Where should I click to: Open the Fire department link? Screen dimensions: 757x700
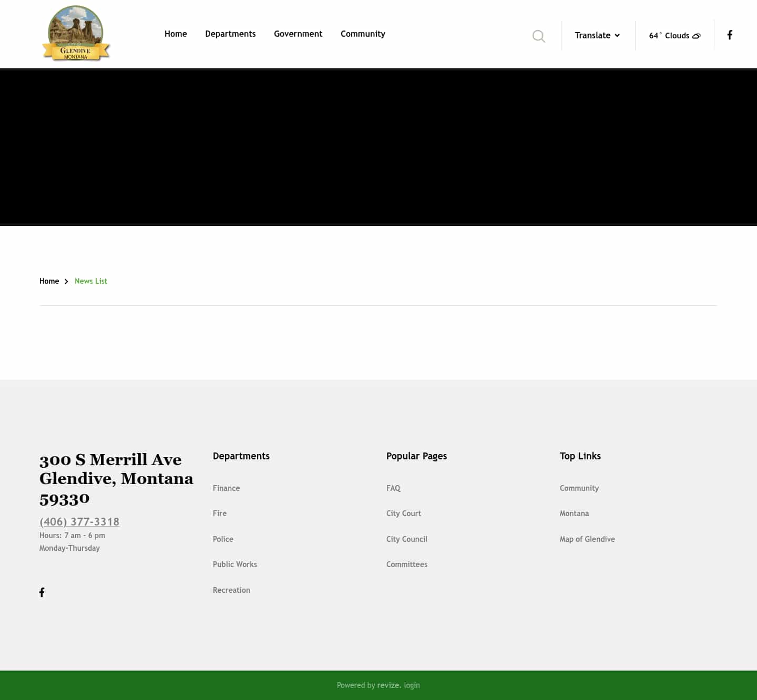(x=220, y=513)
